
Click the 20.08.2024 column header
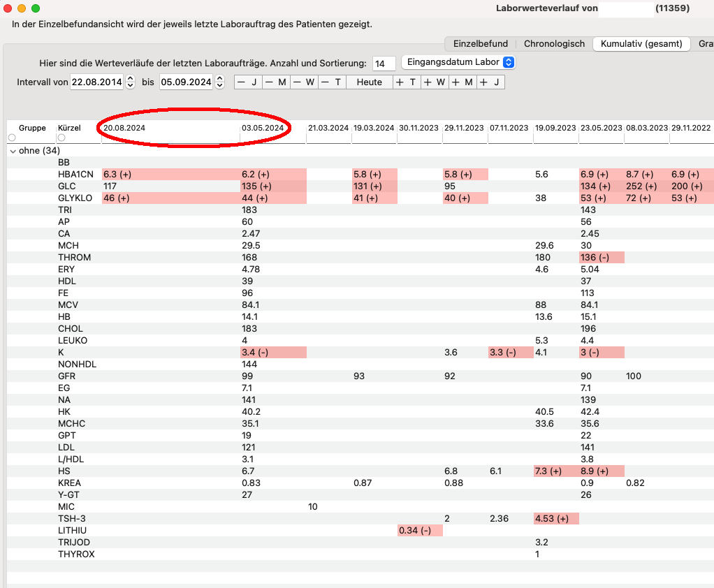click(x=124, y=128)
